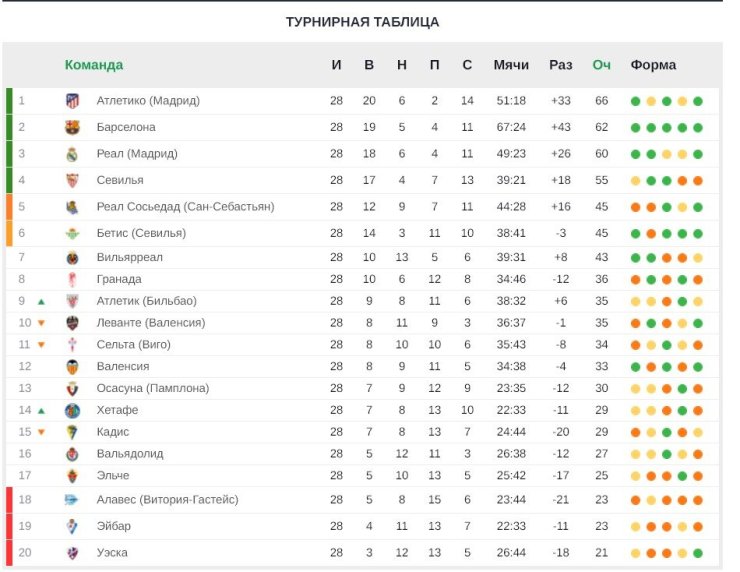The width and height of the screenshot is (740, 572).
Task: Click the Sevilla club crest icon
Action: click(x=72, y=180)
